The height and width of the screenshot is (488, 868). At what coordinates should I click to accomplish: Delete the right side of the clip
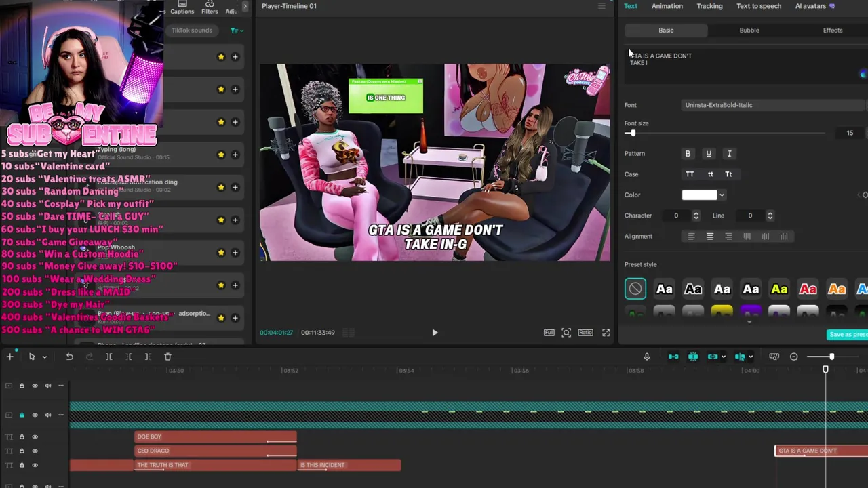click(x=147, y=357)
